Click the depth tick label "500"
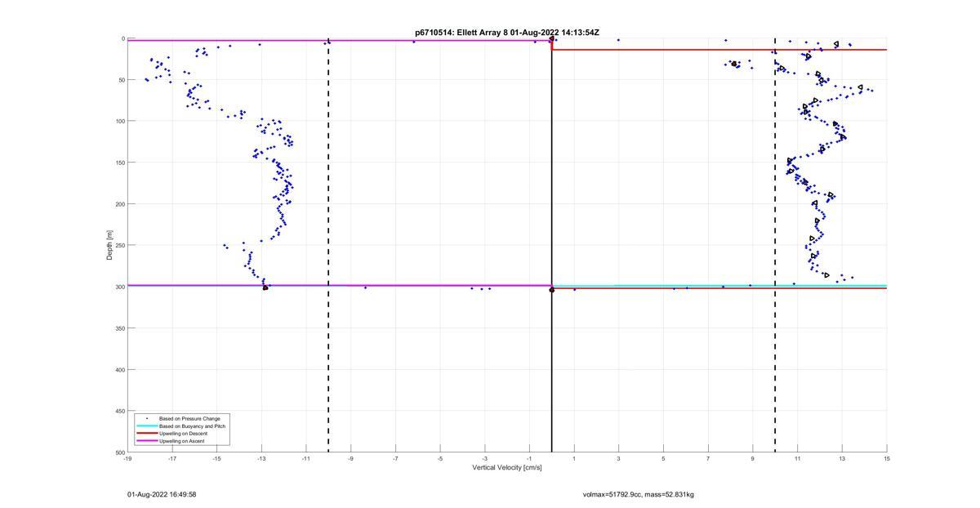 tap(120, 452)
